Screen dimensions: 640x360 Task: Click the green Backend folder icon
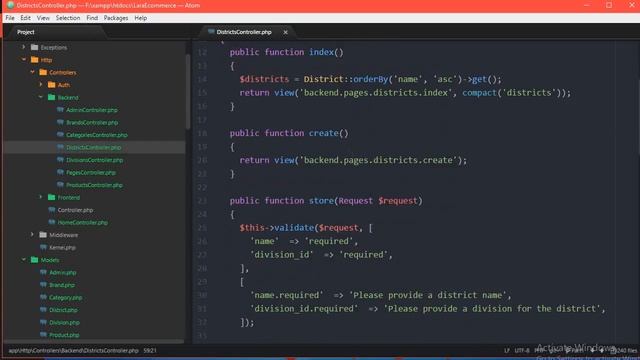(x=51, y=97)
